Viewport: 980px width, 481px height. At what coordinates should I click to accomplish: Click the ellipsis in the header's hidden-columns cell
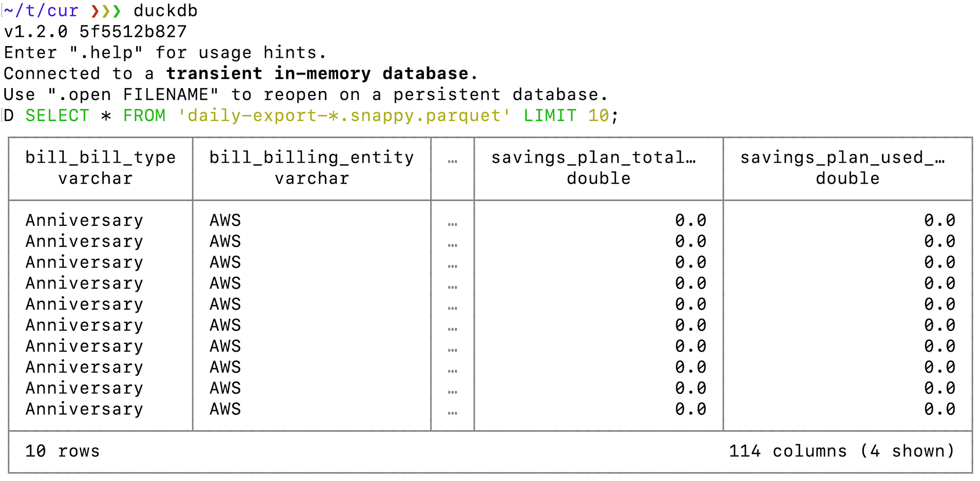[x=452, y=161]
